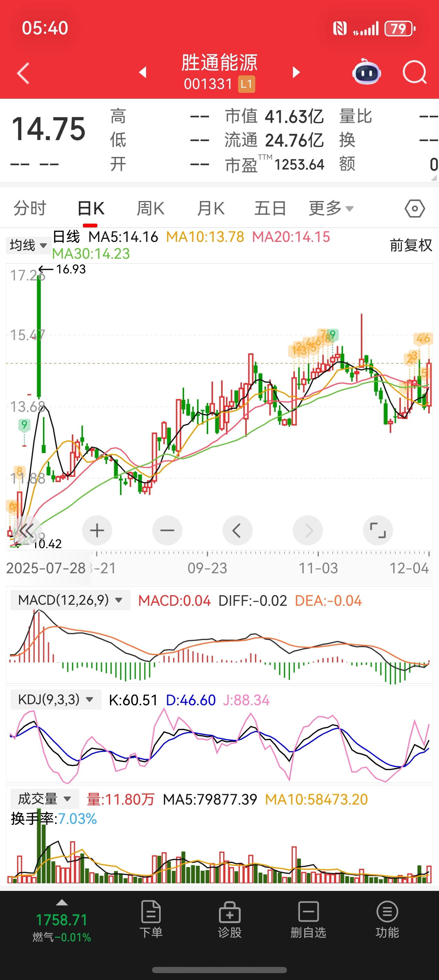The height and width of the screenshot is (980, 439).
Task: Select 日K daily chart tab
Action: pyautogui.click(x=90, y=209)
